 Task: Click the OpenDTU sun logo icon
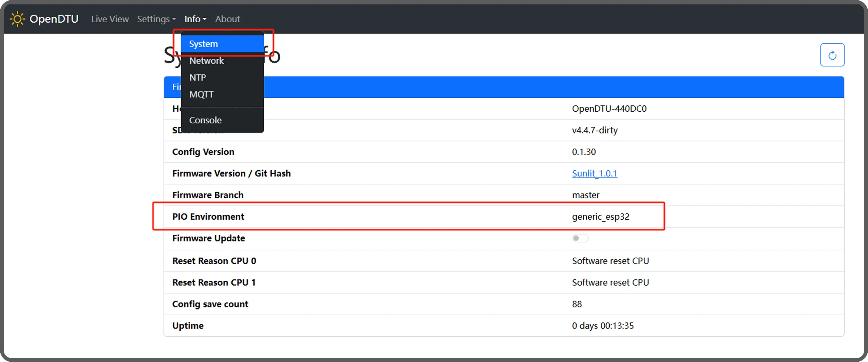(x=17, y=19)
